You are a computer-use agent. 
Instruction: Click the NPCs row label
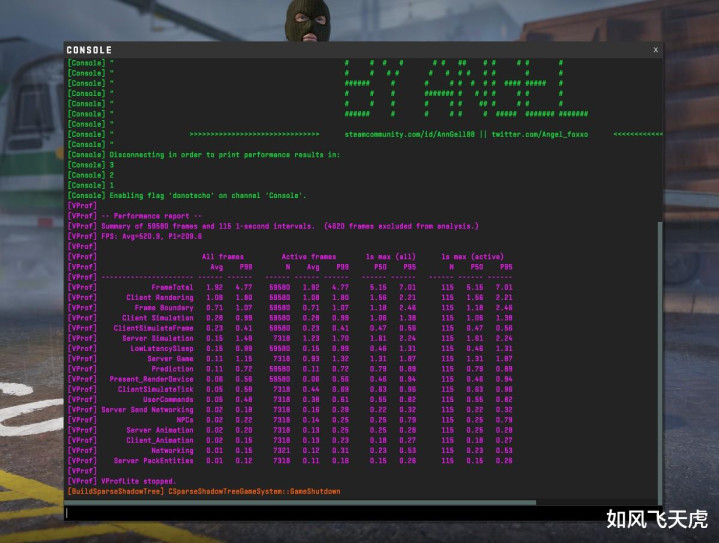tap(185, 420)
